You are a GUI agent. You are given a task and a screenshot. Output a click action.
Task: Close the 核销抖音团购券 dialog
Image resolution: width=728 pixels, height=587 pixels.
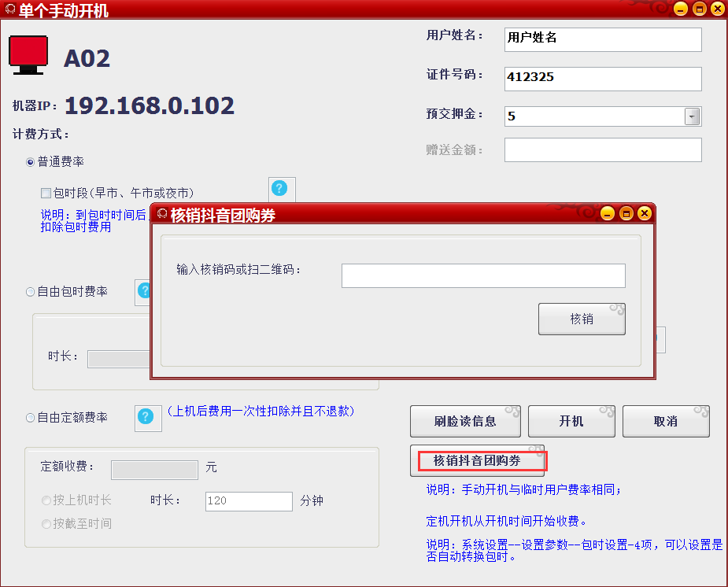pos(645,213)
